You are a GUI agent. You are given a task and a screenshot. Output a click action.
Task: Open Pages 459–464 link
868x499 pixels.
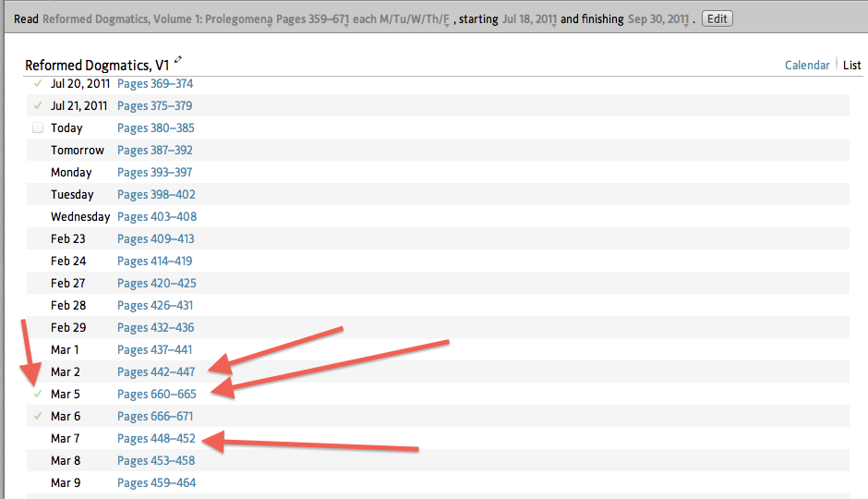[157, 482]
